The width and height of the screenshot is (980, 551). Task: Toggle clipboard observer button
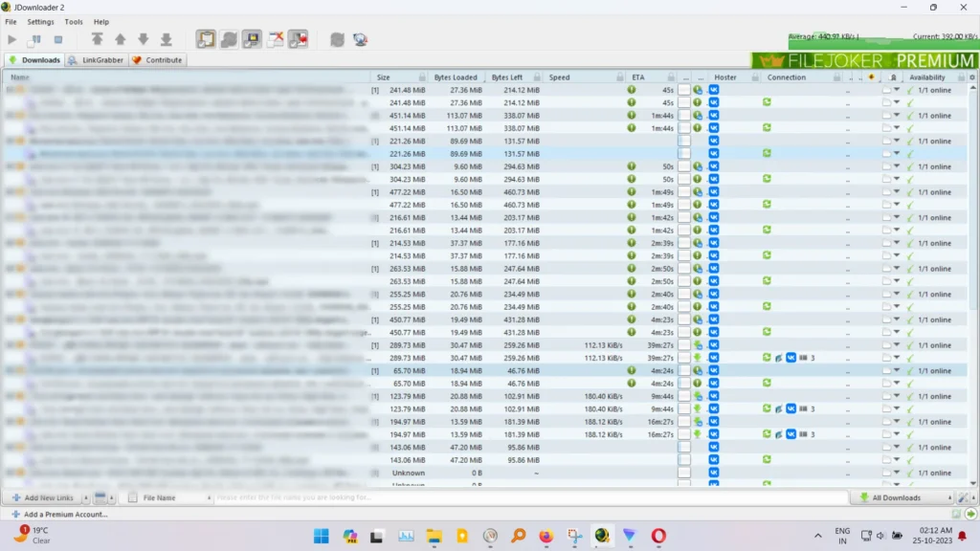coord(206,39)
